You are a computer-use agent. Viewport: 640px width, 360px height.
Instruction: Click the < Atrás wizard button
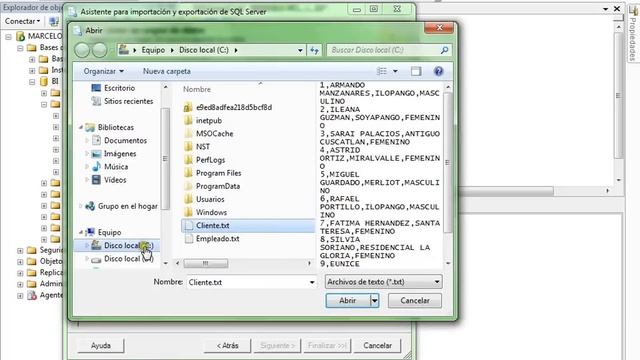click(227, 346)
